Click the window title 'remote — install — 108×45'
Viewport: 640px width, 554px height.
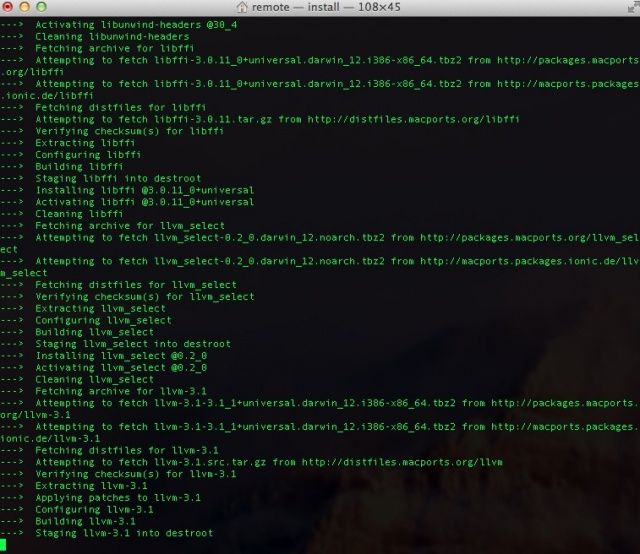[x=326, y=7]
